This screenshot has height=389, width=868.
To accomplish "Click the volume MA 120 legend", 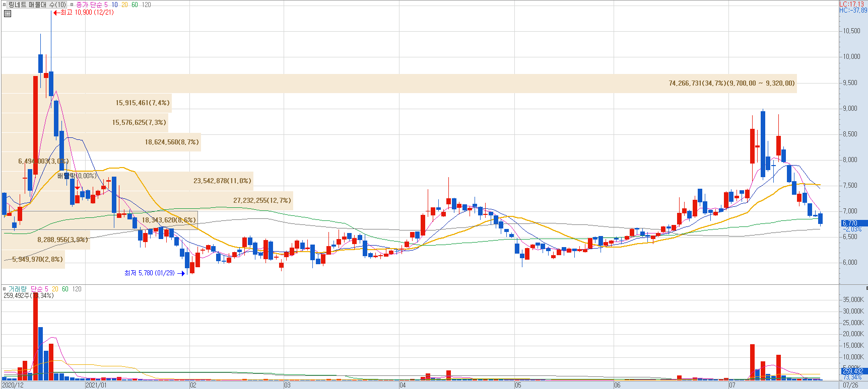I will (77, 289).
